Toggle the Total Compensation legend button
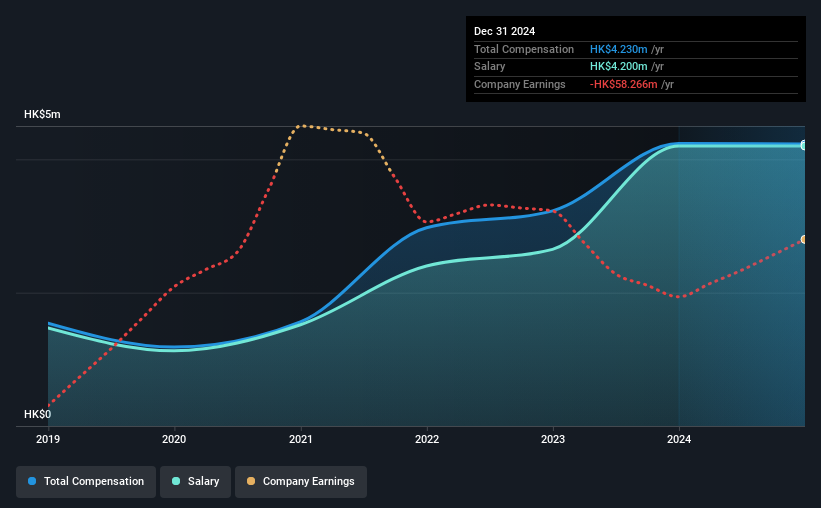 click(x=86, y=482)
